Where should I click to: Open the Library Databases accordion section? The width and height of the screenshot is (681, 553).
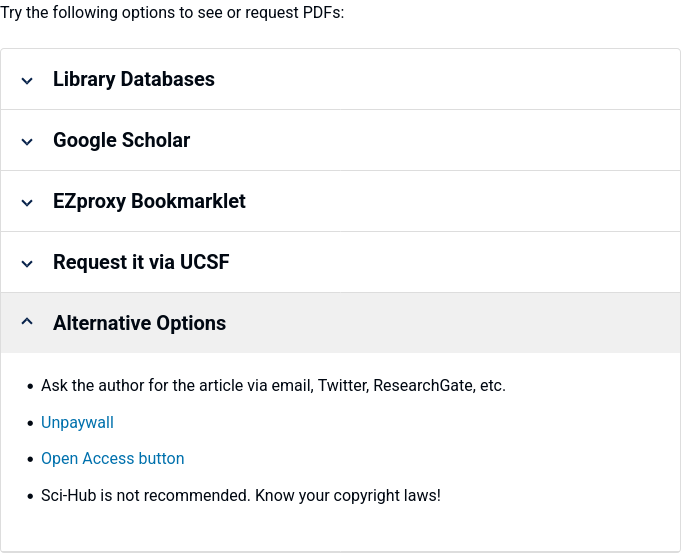(134, 79)
